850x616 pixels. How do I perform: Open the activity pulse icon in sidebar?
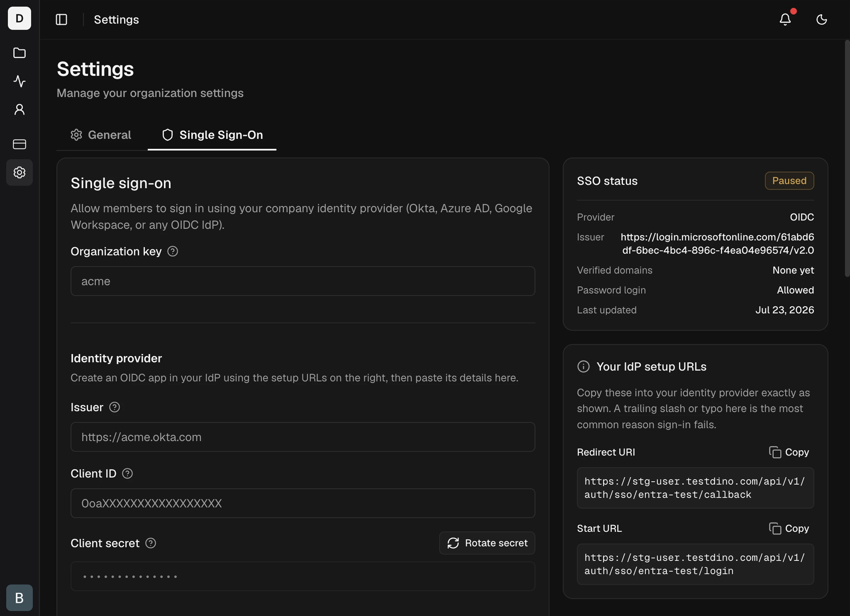tap(19, 81)
